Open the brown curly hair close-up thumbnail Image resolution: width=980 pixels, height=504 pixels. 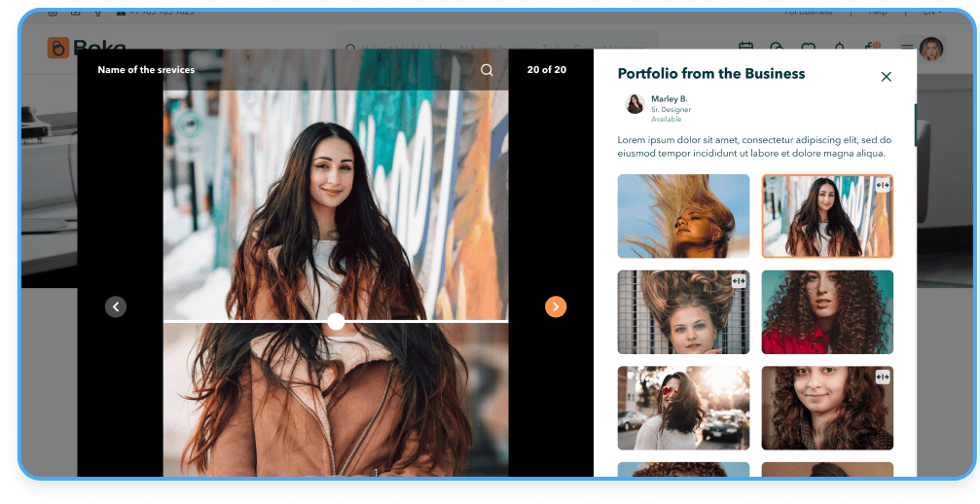[x=827, y=408]
